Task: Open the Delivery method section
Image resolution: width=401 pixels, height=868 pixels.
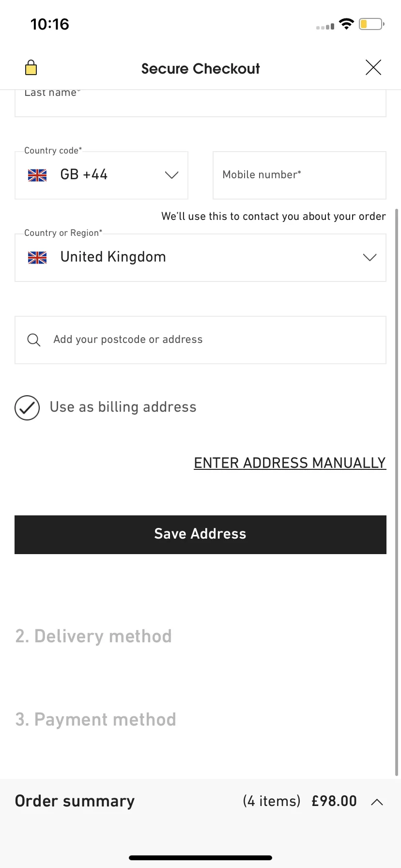Action: 93,636
